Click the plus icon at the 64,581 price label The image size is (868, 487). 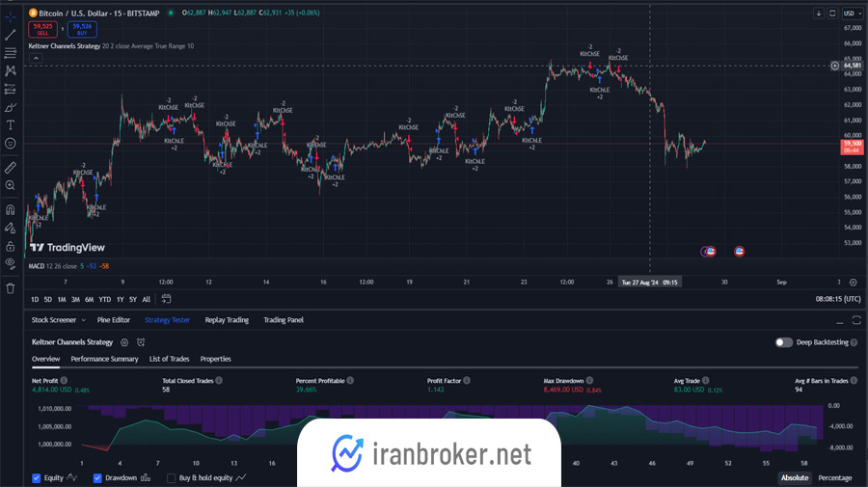(835, 66)
